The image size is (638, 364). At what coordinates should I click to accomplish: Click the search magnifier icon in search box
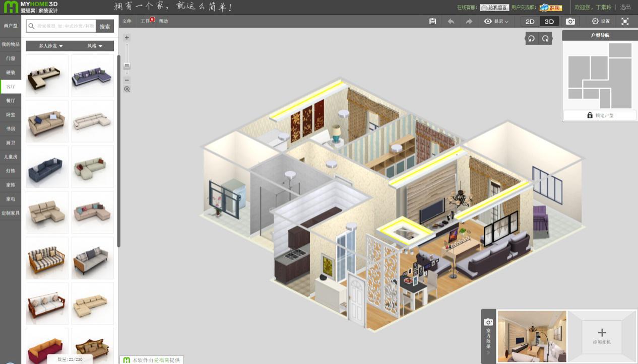click(31, 26)
